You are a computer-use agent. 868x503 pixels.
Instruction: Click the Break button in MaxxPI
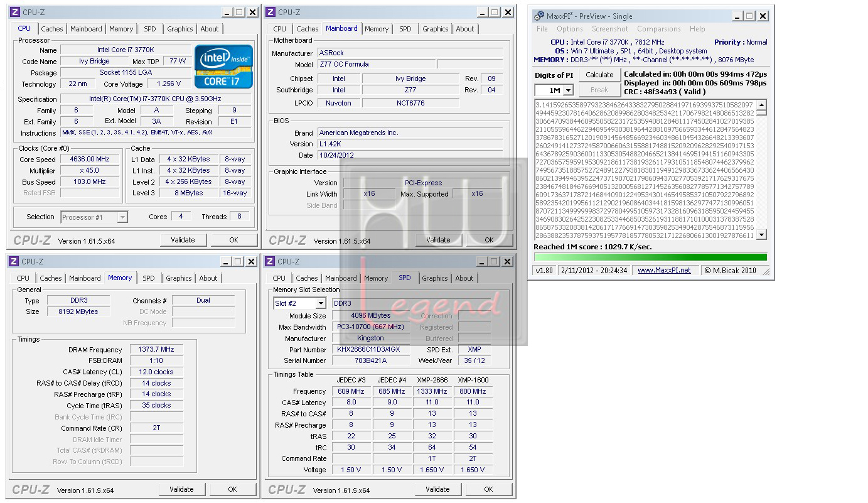coord(599,90)
